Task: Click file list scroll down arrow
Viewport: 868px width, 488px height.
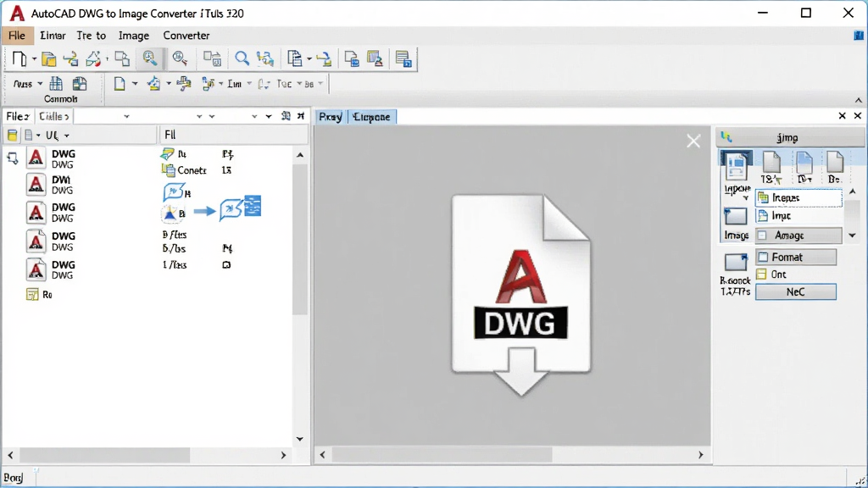Action: (x=299, y=439)
